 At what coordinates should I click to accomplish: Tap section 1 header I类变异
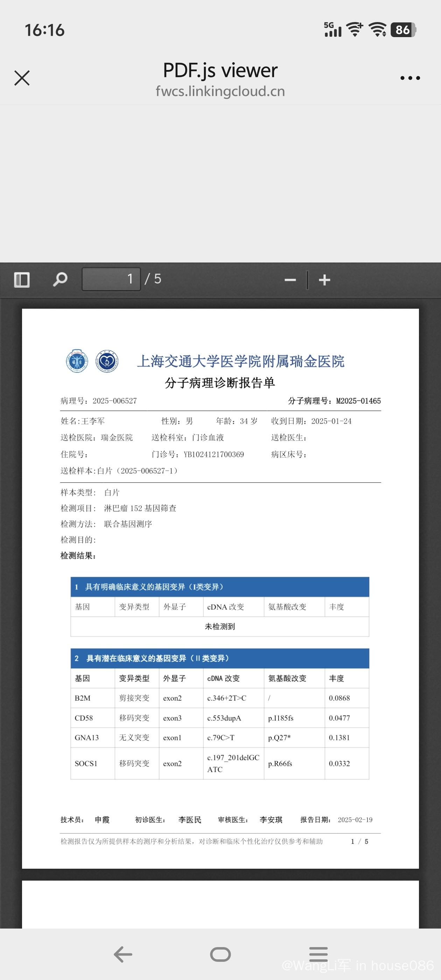click(x=219, y=587)
